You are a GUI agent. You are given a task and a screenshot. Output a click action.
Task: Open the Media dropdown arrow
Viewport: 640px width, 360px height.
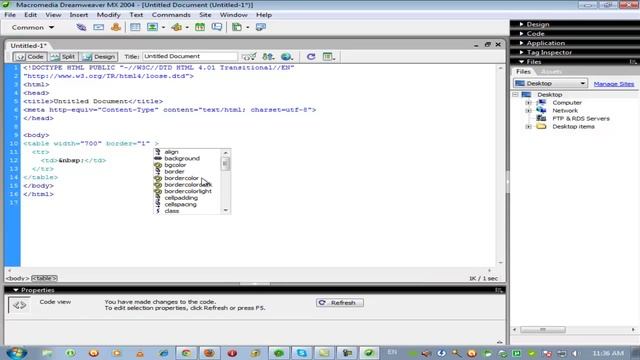point(187,28)
